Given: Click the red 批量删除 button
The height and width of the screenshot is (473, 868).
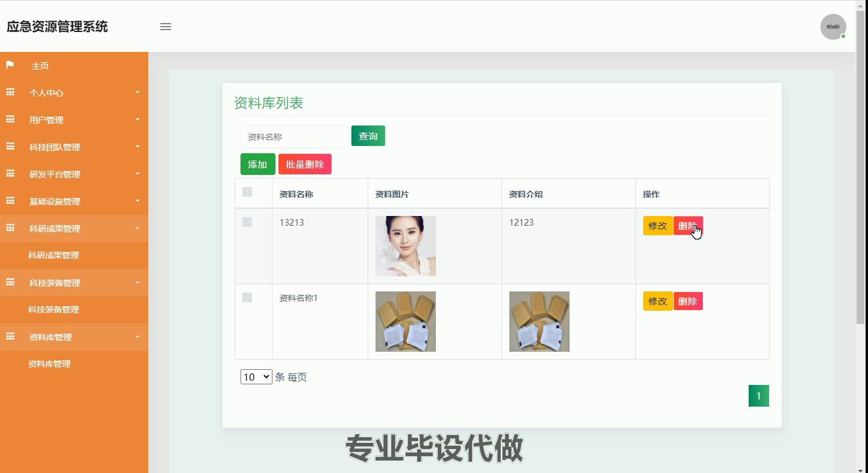Looking at the screenshot, I should 305,164.
